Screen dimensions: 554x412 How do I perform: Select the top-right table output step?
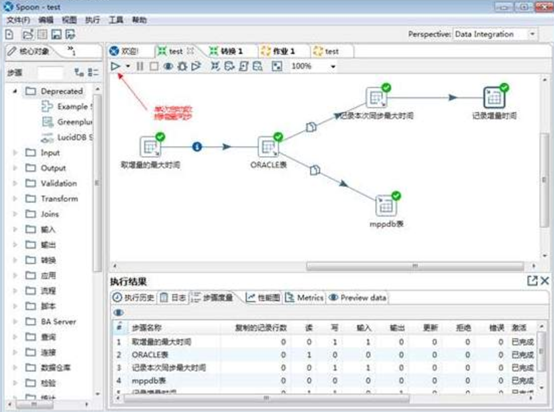(x=494, y=98)
